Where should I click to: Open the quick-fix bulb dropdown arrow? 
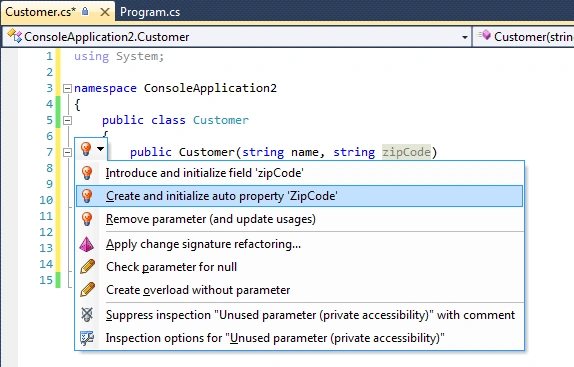(100, 149)
